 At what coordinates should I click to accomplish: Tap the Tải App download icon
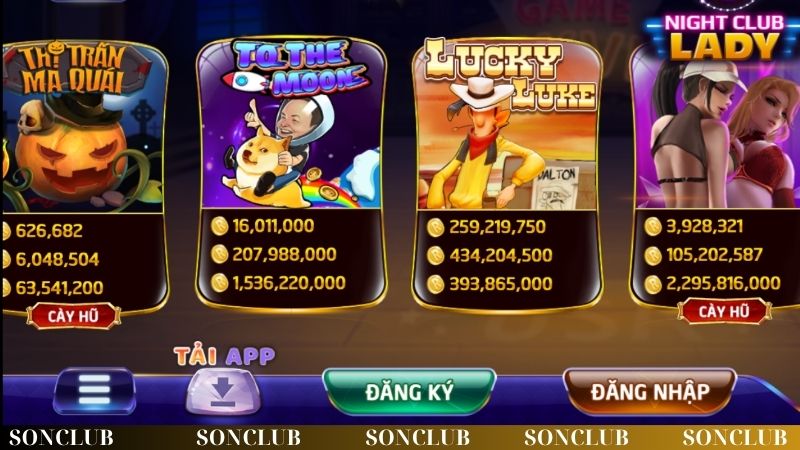pos(223,392)
